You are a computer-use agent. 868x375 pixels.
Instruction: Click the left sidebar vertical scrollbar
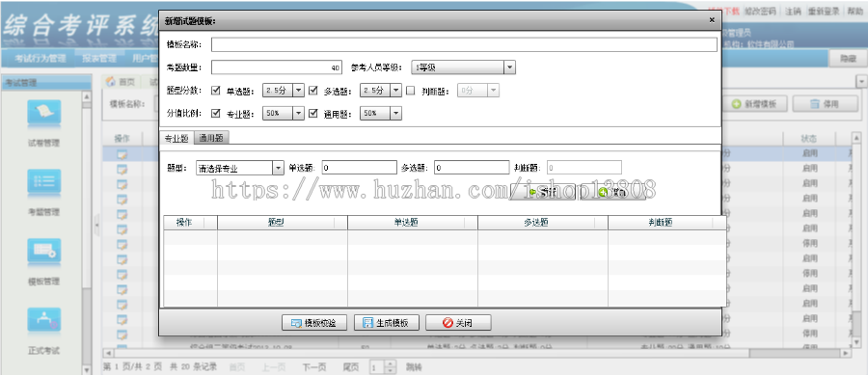point(87,232)
